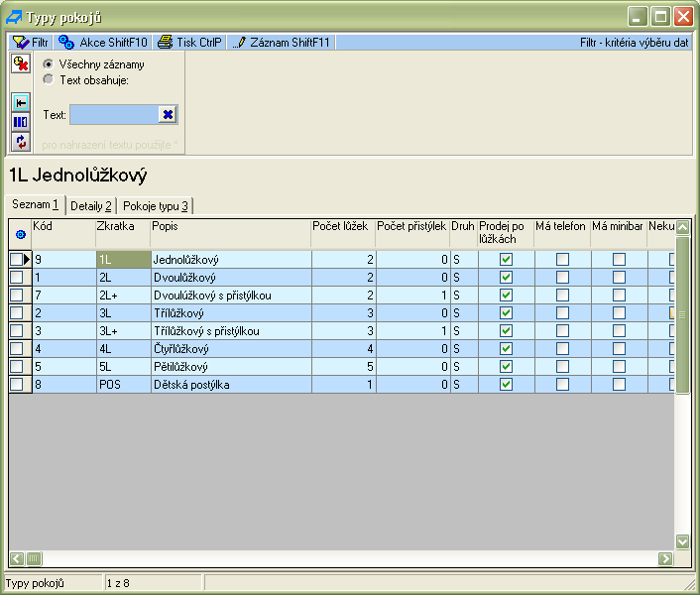The image size is (700, 595).
Task: Click the refresh arrows icon
Action: tap(21, 142)
